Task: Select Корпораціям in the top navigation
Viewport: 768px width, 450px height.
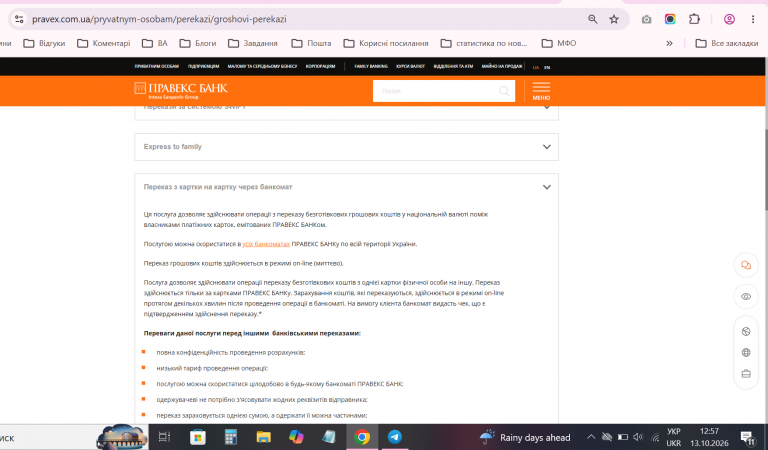Action: [x=320, y=66]
